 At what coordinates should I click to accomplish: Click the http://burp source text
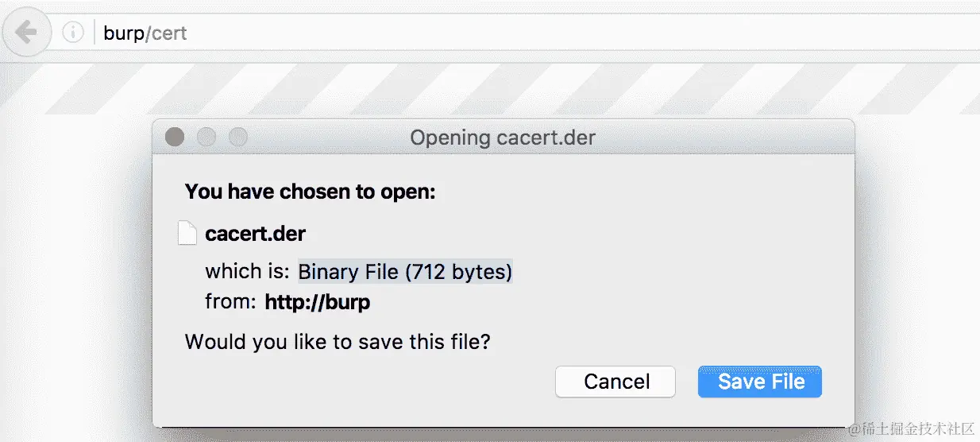[318, 302]
